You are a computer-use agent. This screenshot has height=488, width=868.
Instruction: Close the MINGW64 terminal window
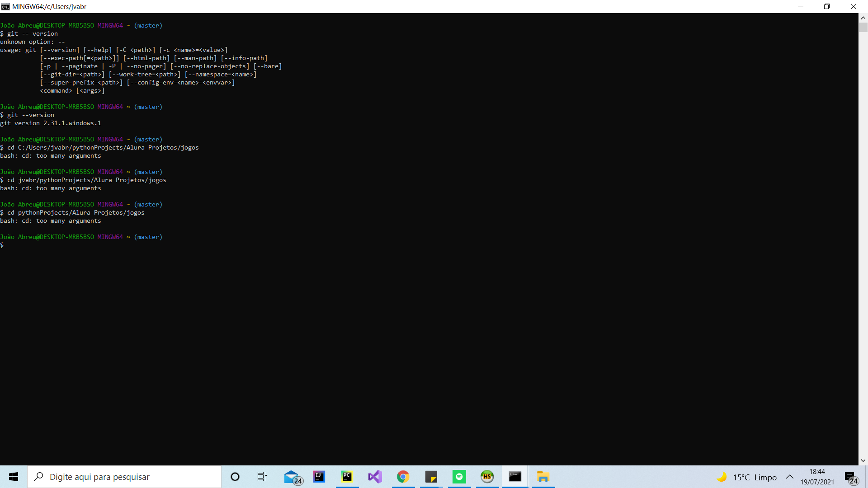tap(854, 6)
